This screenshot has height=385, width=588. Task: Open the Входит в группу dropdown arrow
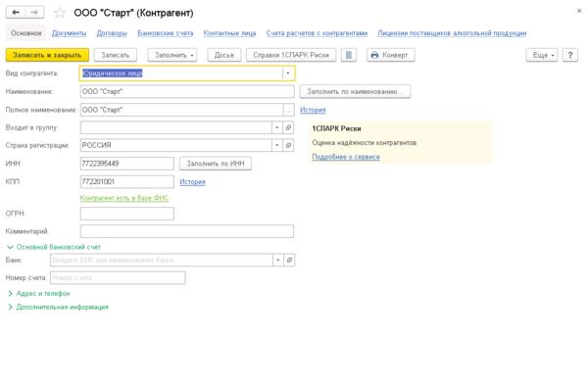pyautogui.click(x=277, y=127)
